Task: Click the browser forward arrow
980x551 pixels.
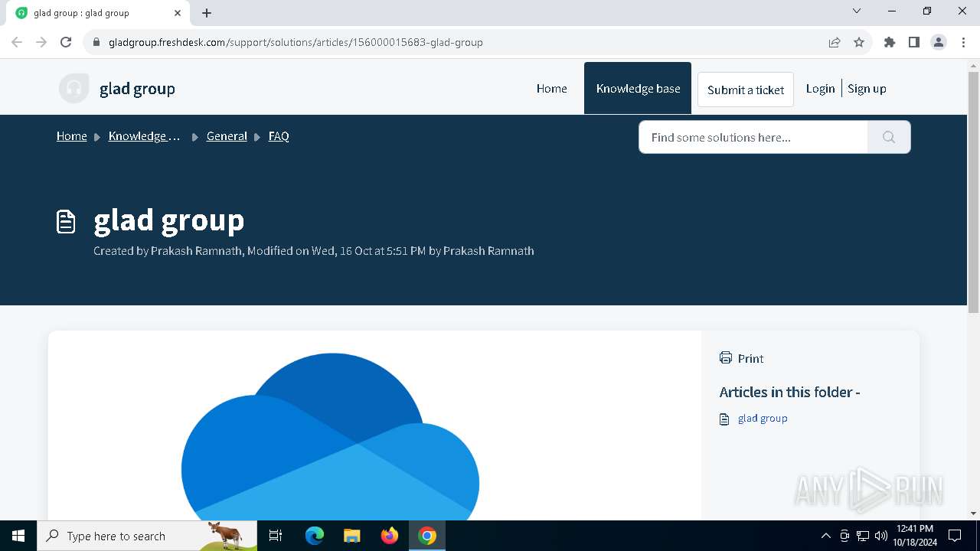Action: coord(41,42)
